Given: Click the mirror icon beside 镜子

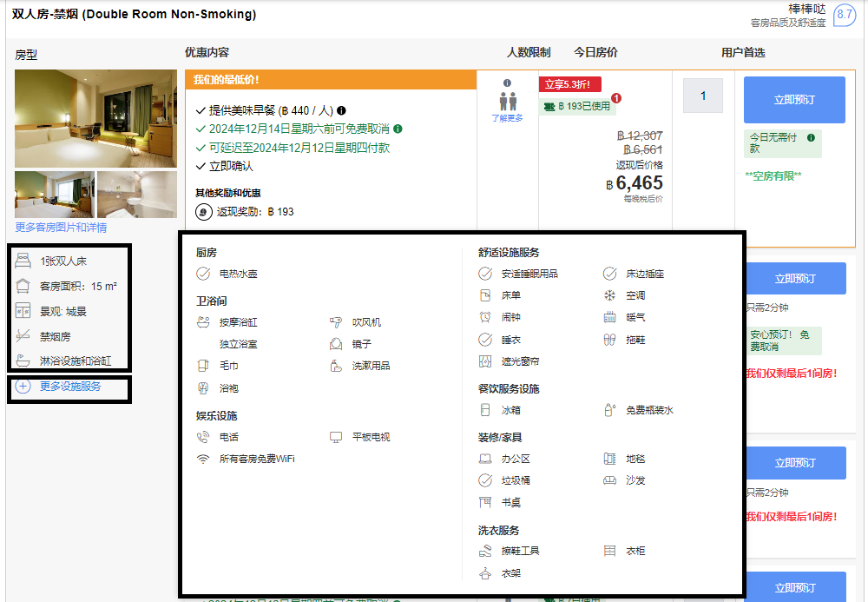Looking at the screenshot, I should pyautogui.click(x=336, y=344).
